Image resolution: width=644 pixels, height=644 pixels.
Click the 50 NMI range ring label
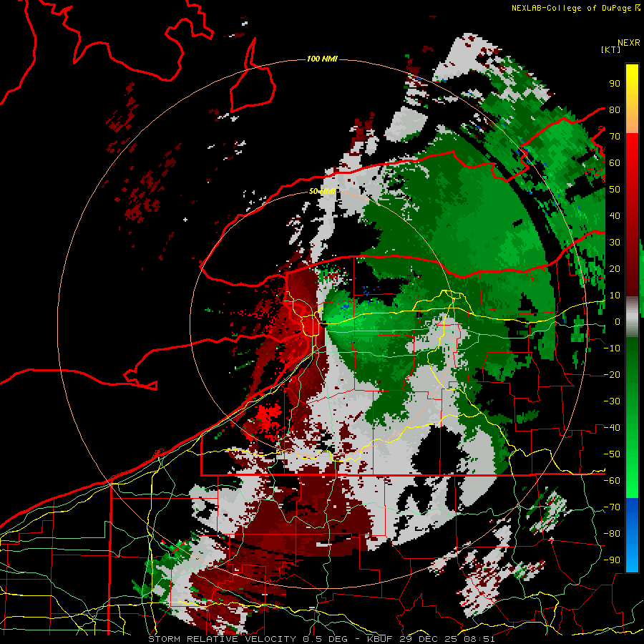point(321,191)
